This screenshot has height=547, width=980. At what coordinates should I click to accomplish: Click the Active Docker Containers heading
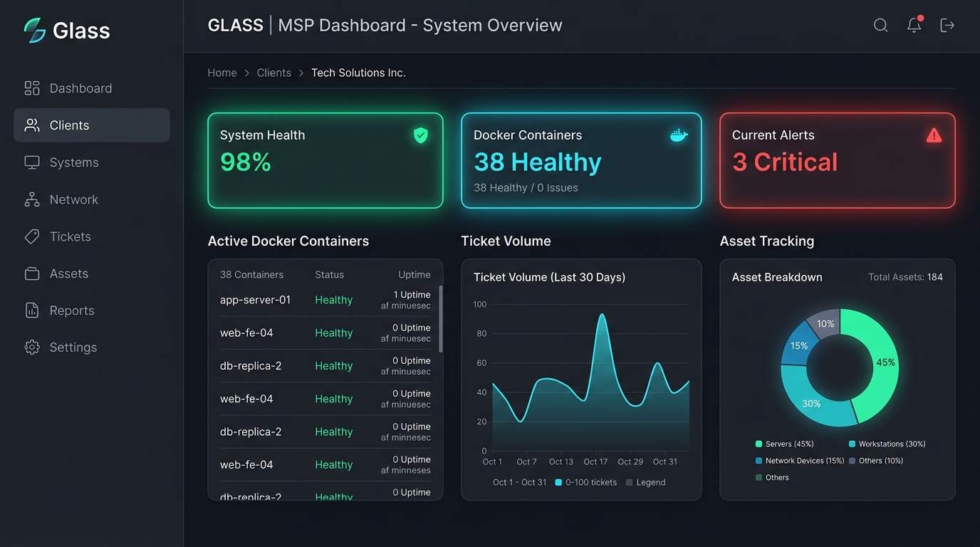pos(288,241)
